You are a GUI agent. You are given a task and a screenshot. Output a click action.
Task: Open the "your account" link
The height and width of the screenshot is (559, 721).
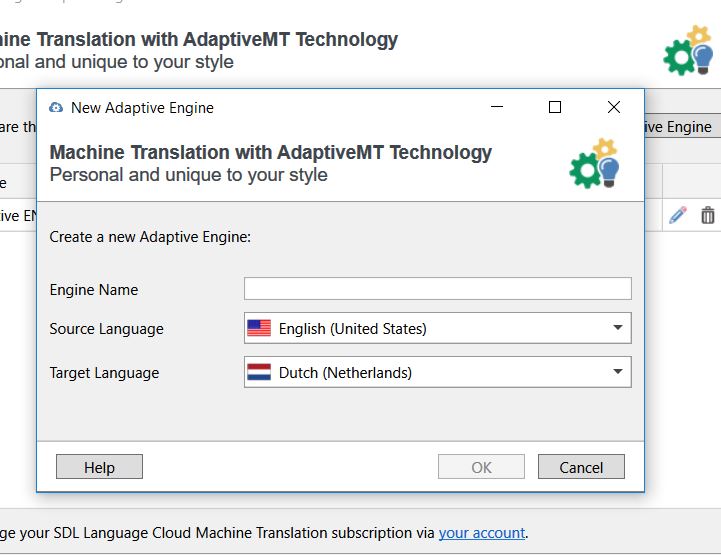point(481,533)
